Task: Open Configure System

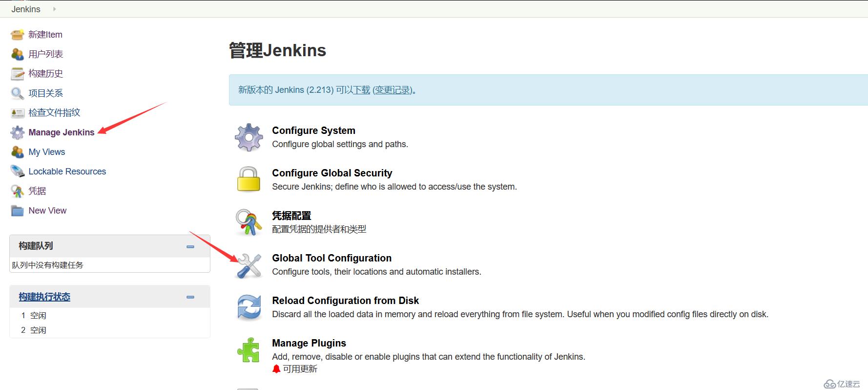Action: pos(313,130)
